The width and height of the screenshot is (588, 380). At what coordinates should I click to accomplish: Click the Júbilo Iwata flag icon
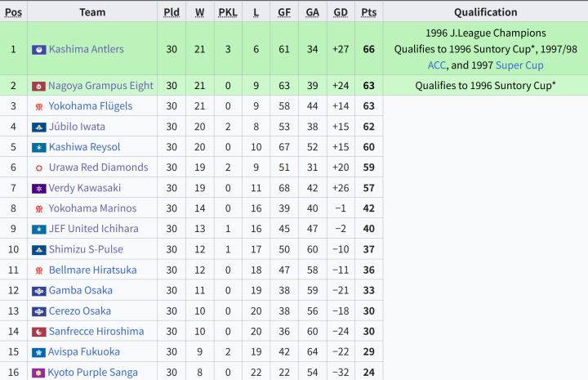[39, 127]
